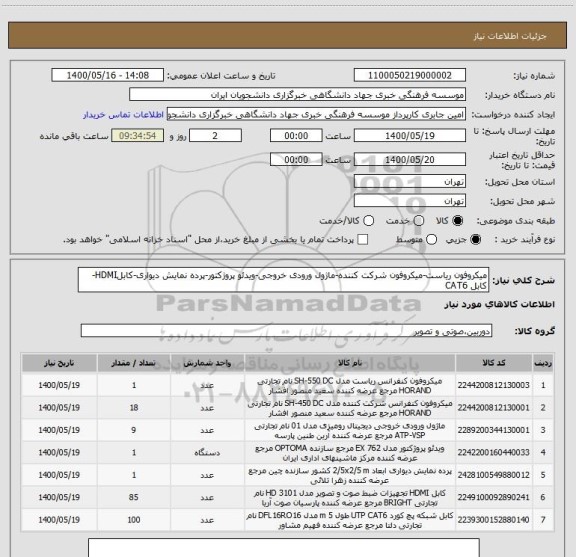
Task: Click the remaining days field showing 2
Action: click(x=215, y=136)
